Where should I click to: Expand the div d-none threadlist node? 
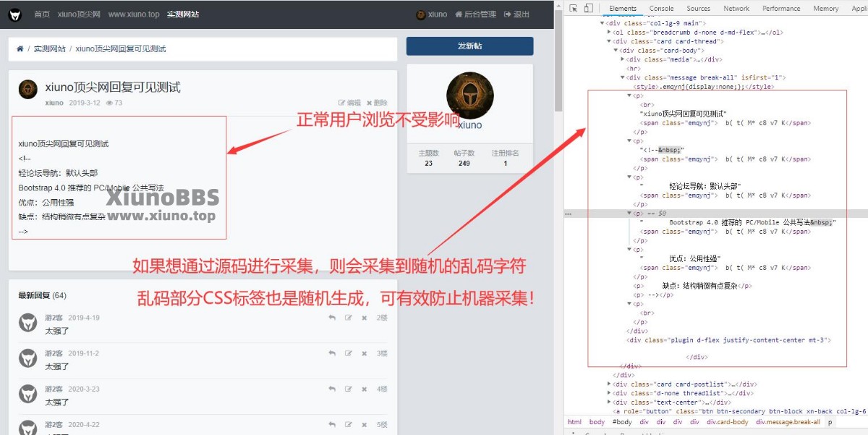click(x=609, y=393)
